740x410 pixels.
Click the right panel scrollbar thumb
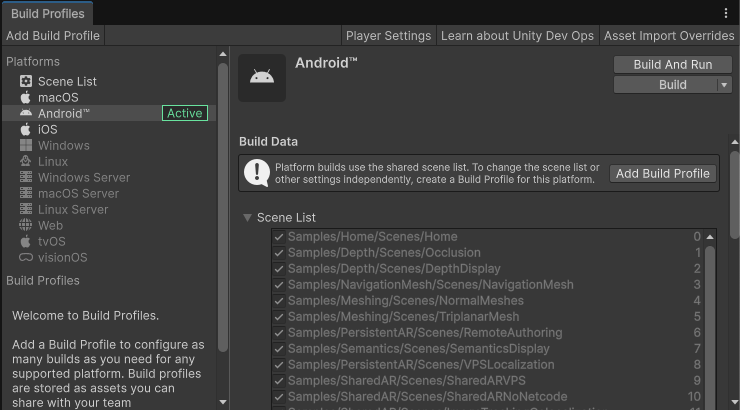[734, 194]
